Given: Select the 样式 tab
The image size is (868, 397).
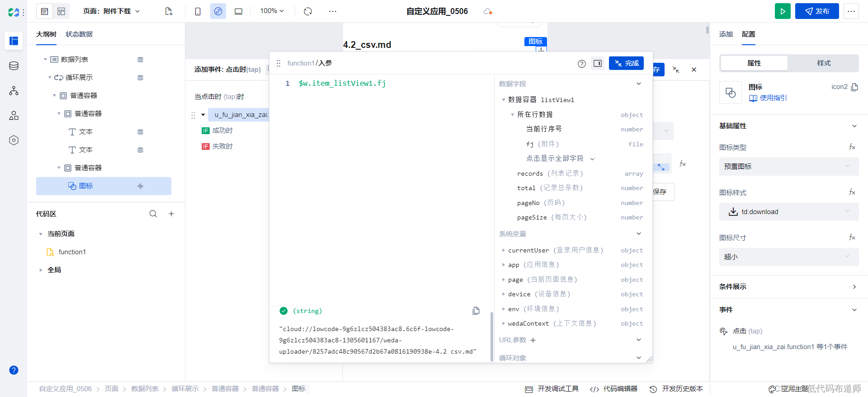Looking at the screenshot, I should (824, 63).
